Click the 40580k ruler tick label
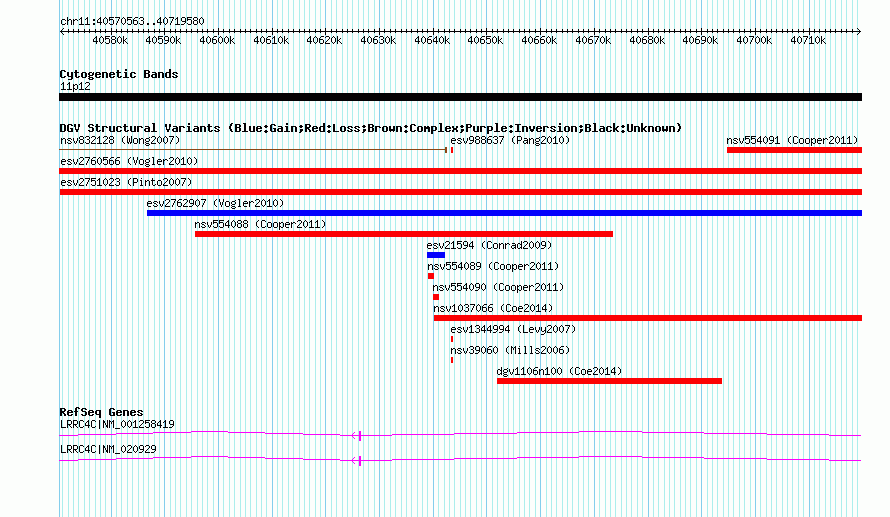This screenshot has width=890, height=517. (x=110, y=40)
